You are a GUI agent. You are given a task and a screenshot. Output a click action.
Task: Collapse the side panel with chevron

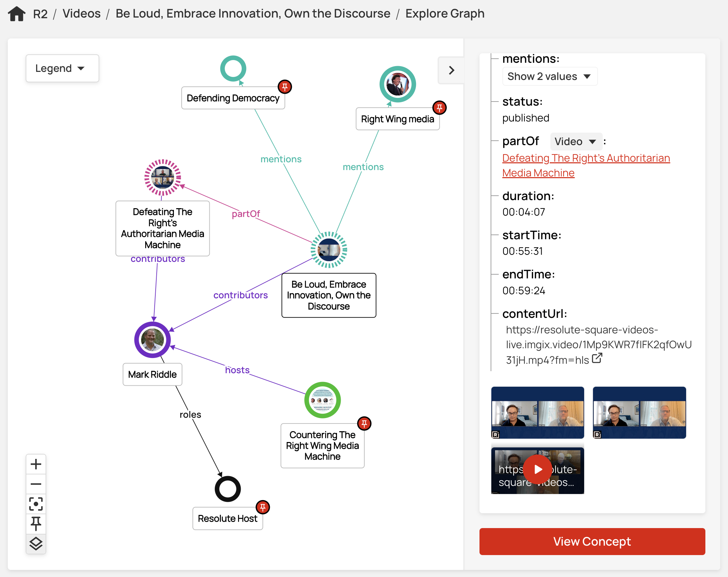coord(451,70)
